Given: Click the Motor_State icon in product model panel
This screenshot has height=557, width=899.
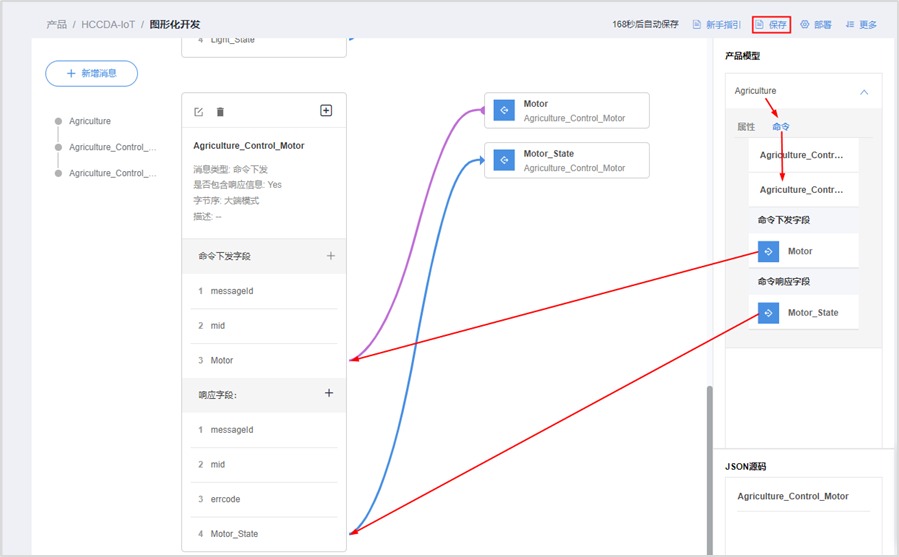Looking at the screenshot, I should [768, 313].
